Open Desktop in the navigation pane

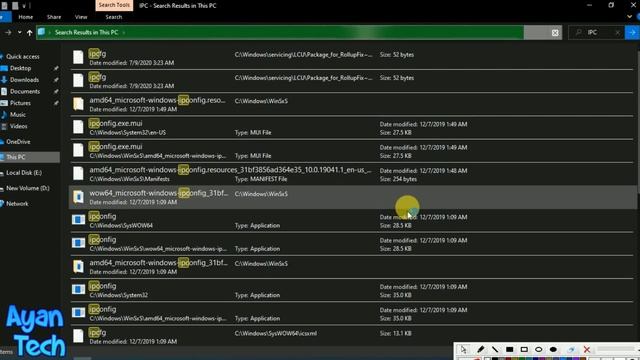pos(20,68)
